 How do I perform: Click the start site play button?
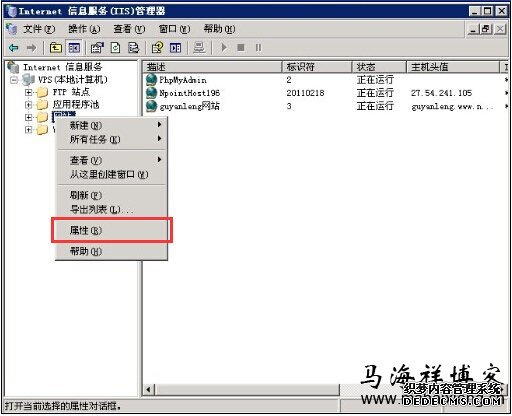tap(224, 48)
